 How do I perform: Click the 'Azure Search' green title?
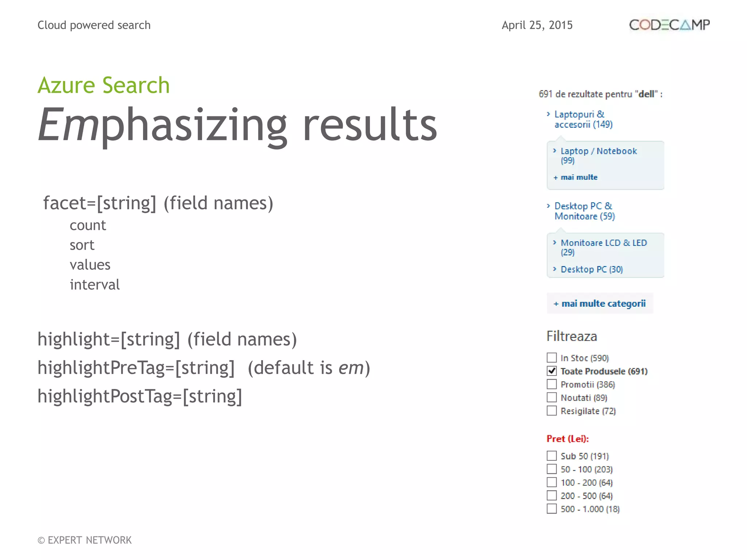tap(104, 85)
